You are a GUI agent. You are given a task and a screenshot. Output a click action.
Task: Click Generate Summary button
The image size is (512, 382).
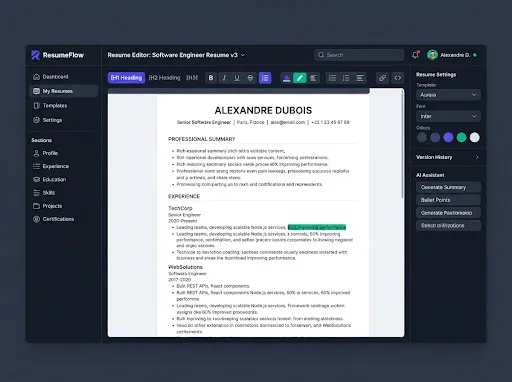448,187
